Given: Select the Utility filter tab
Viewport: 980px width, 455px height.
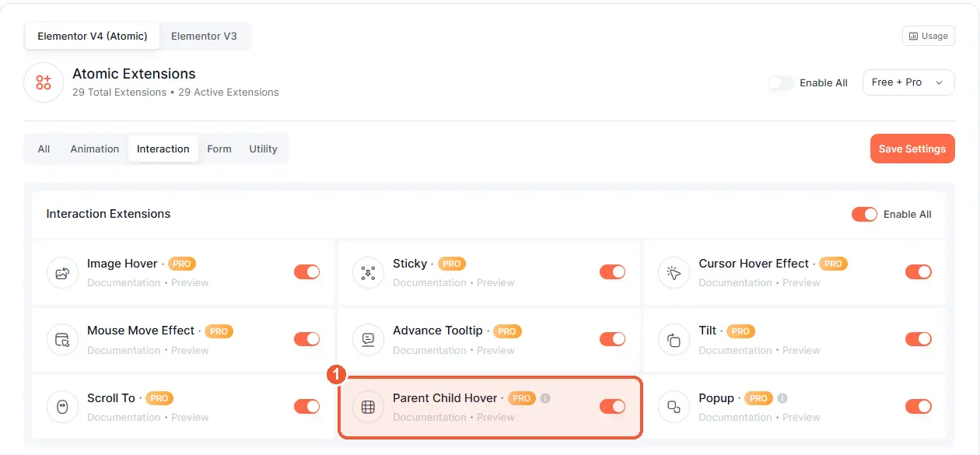Looking at the screenshot, I should tap(263, 149).
